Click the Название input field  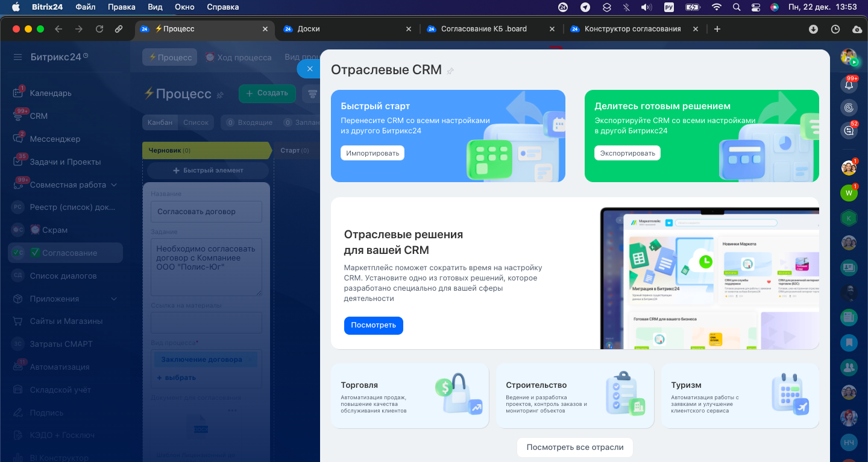[x=206, y=212]
